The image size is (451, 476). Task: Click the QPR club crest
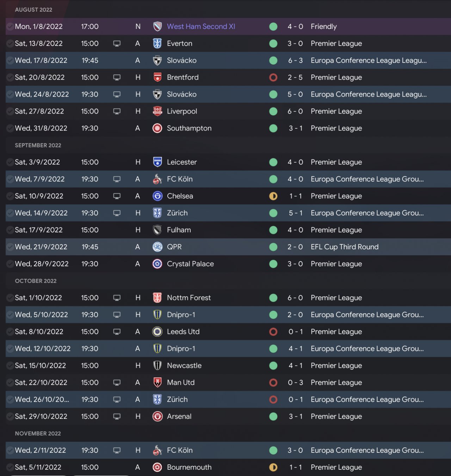pos(157,247)
